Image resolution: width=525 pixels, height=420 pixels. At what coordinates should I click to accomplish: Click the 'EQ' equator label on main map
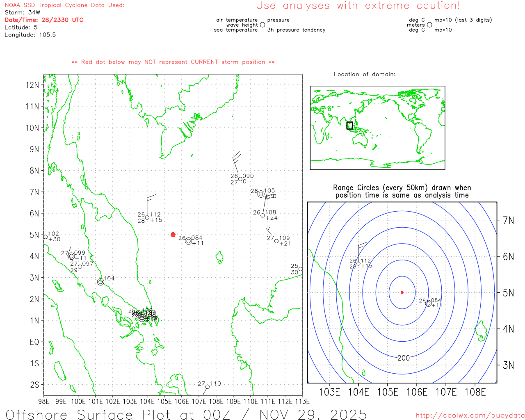[x=34, y=342]
